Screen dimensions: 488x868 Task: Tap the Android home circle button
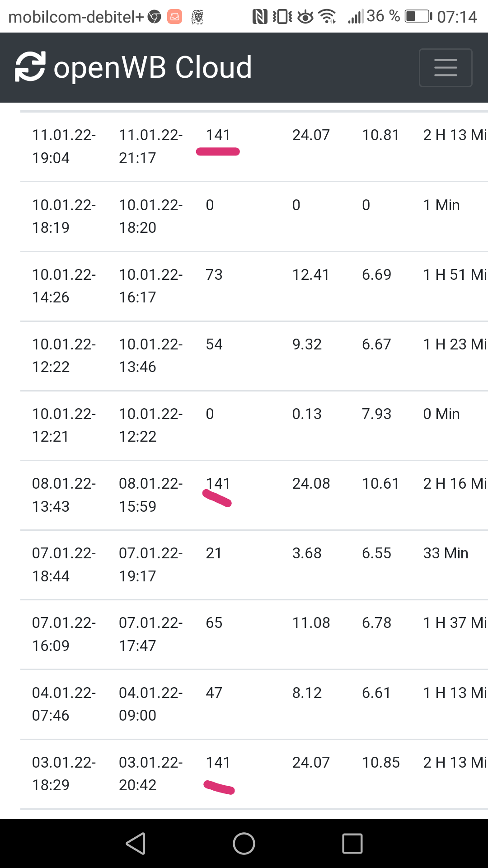244,844
